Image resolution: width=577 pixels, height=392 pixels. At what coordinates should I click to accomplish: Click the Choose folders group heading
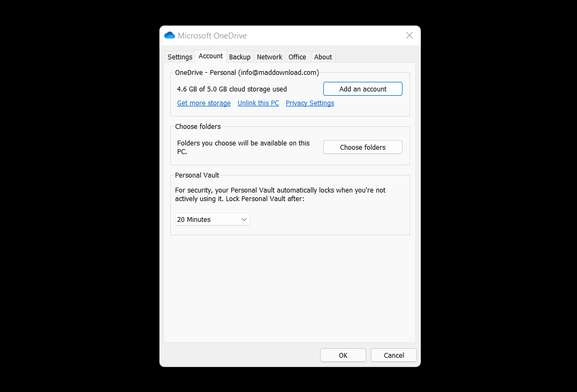click(198, 127)
